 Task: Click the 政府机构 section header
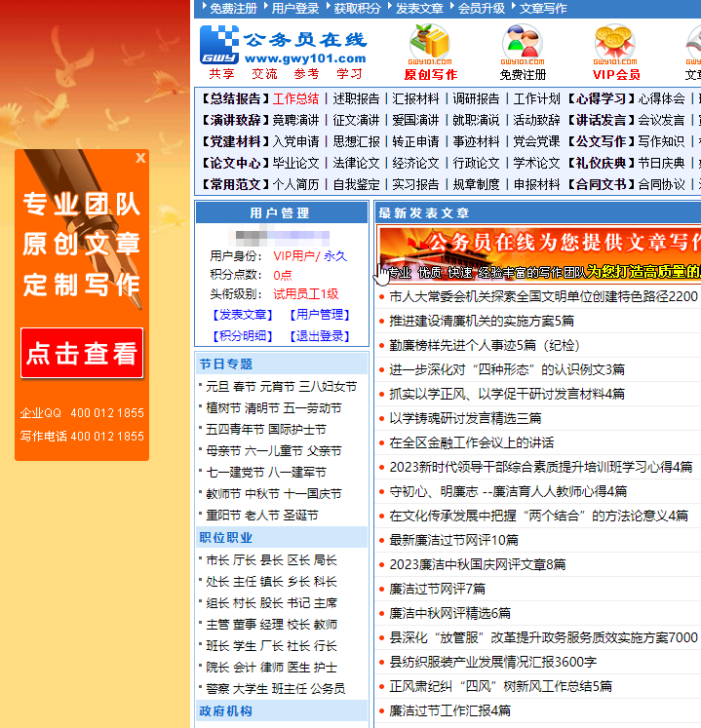(x=226, y=711)
